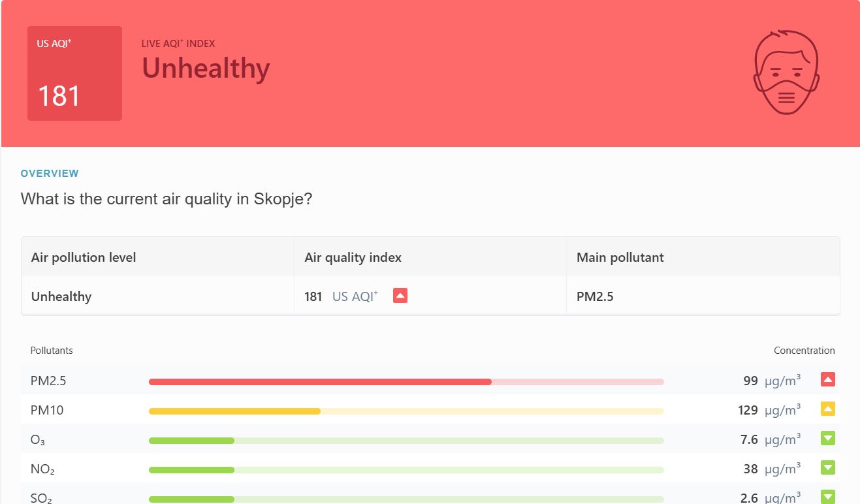Screen dimensions: 860x504
Task: Click the green down arrow for O₃
Action: [x=828, y=438]
